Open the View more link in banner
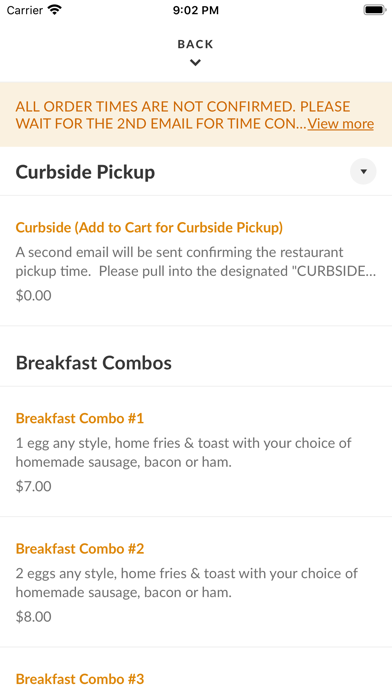Viewport: 392px width, 696px height. pyautogui.click(x=341, y=123)
